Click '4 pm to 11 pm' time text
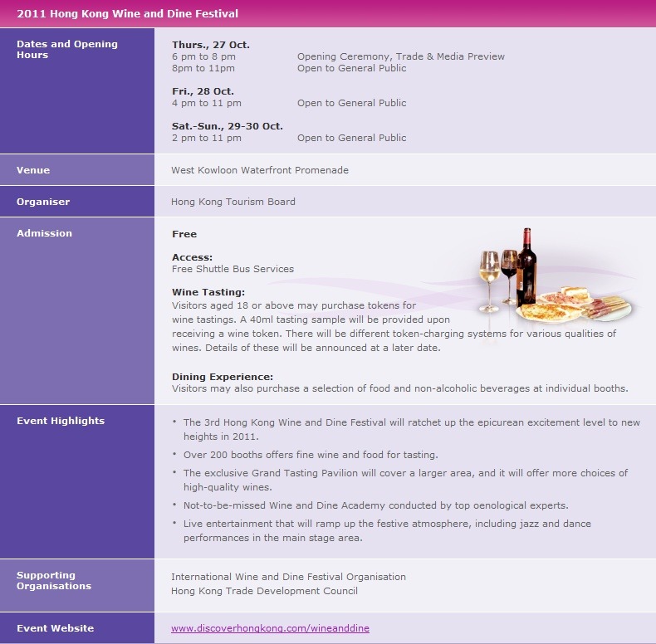 coord(206,103)
